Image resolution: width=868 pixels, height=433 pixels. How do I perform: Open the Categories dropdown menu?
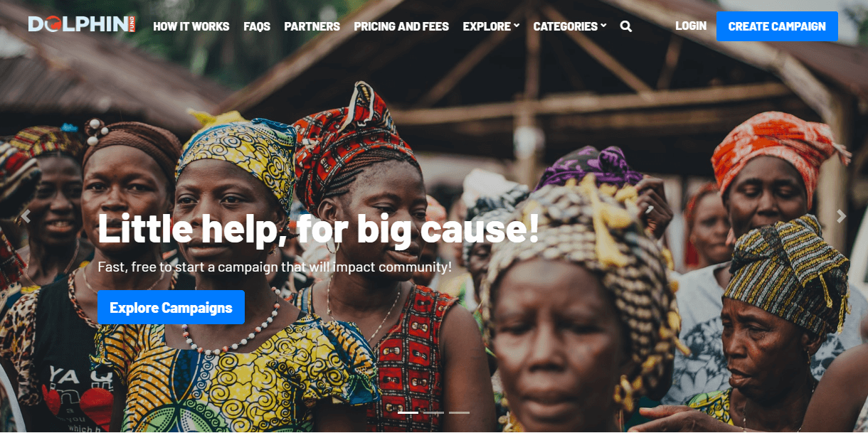tap(570, 26)
